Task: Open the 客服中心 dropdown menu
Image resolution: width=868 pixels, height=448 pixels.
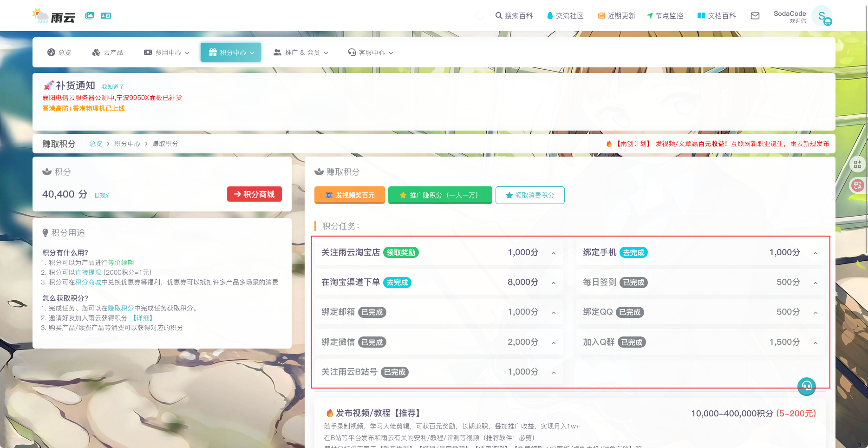Action: point(370,52)
